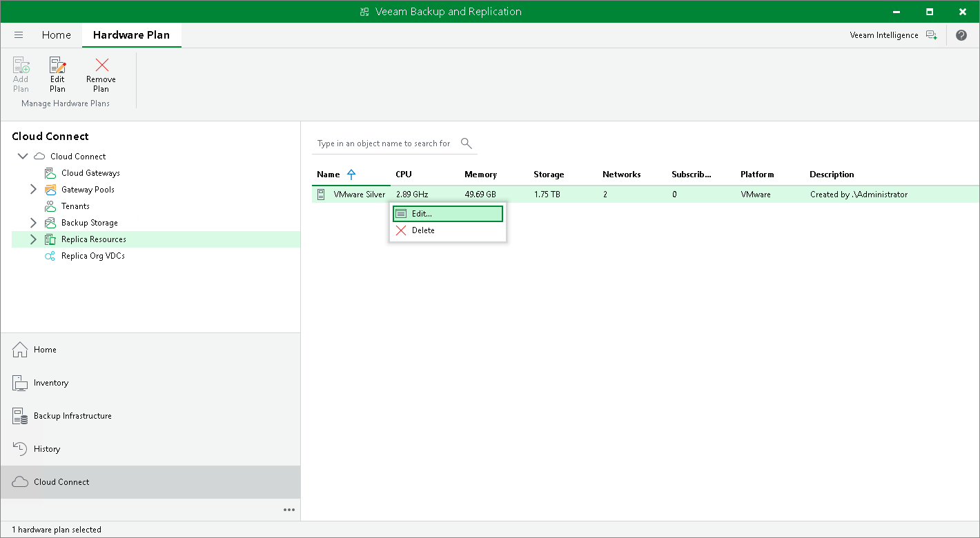Viewport: 980px width, 538px height.
Task: Click the VMware Silver plan name
Action: 360,195
